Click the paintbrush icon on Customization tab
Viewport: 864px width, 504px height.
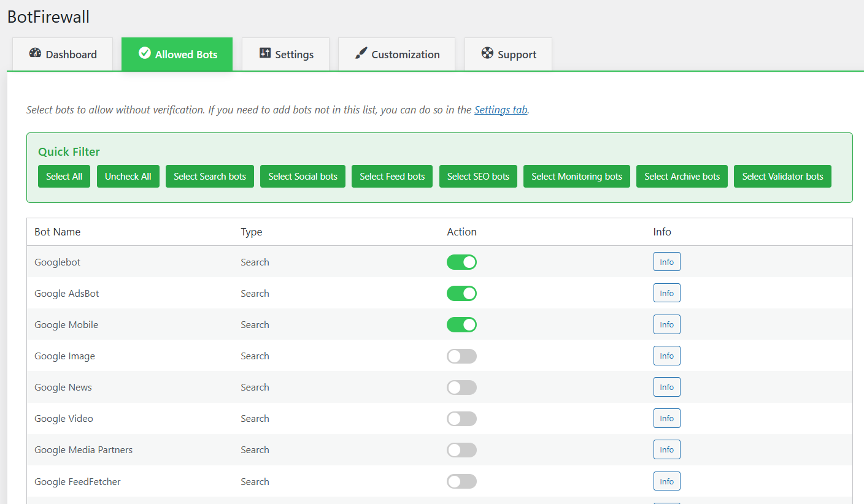359,54
